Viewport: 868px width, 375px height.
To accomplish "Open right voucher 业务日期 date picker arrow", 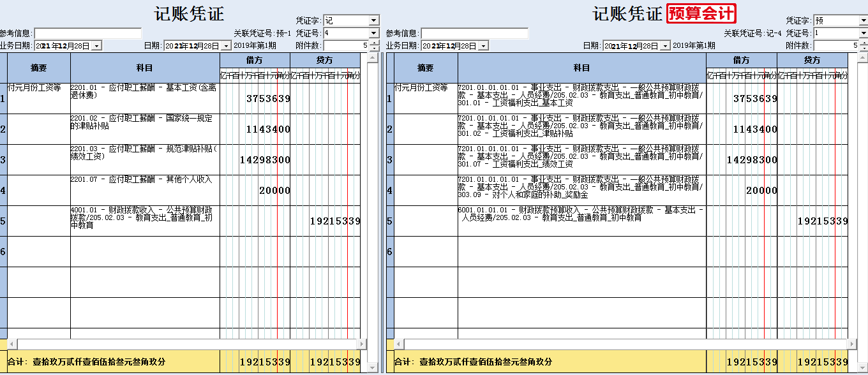I will click(x=483, y=46).
